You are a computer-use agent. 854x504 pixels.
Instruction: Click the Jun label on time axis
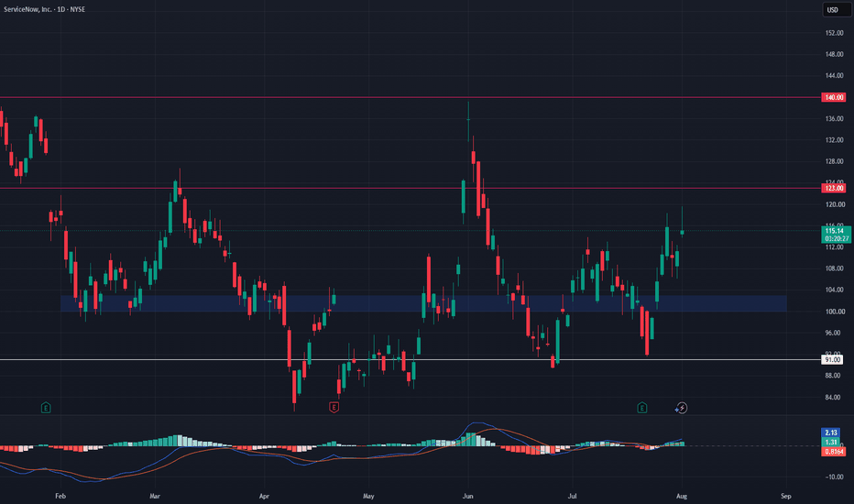pos(467,496)
